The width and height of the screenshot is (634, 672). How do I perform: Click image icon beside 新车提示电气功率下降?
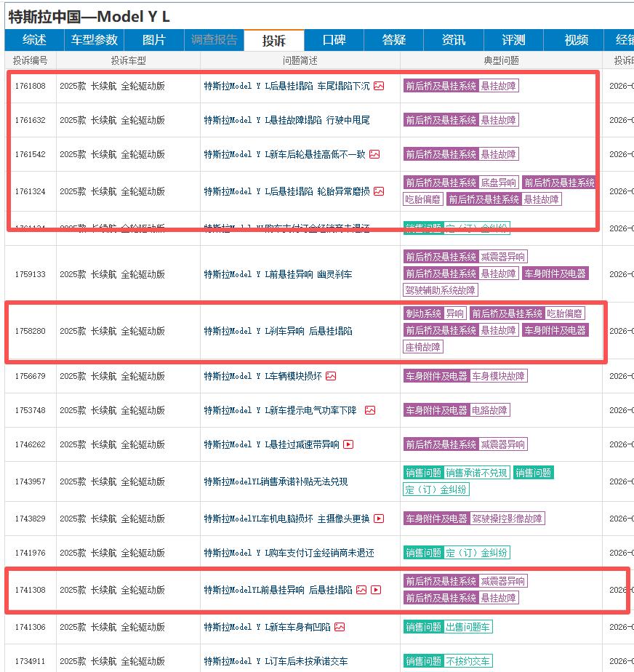click(370, 410)
